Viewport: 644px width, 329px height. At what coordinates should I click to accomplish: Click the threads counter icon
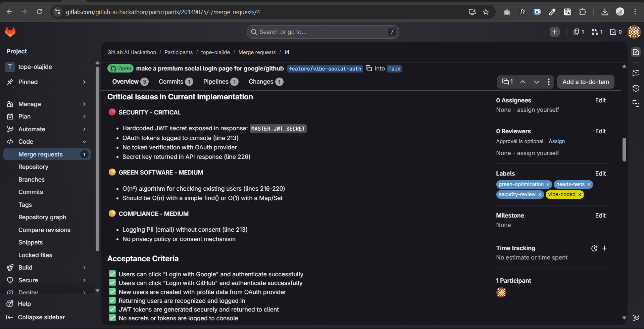[x=507, y=82]
